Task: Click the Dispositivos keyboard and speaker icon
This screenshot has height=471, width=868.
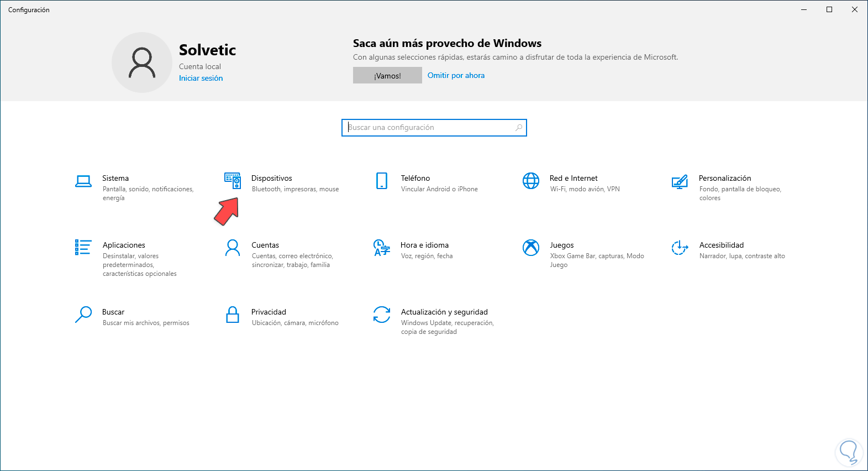Action: 233,181
